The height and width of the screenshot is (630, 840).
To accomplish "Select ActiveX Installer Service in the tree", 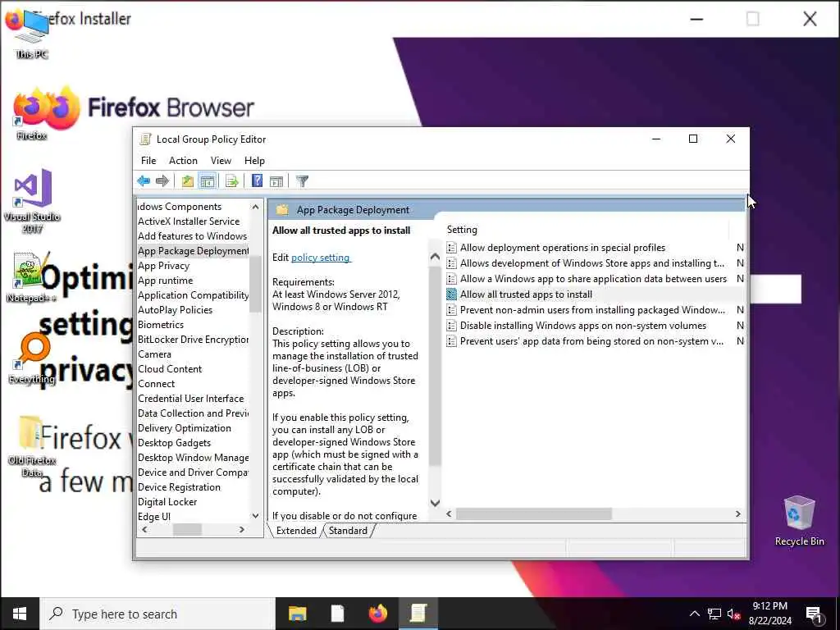I will (x=189, y=221).
